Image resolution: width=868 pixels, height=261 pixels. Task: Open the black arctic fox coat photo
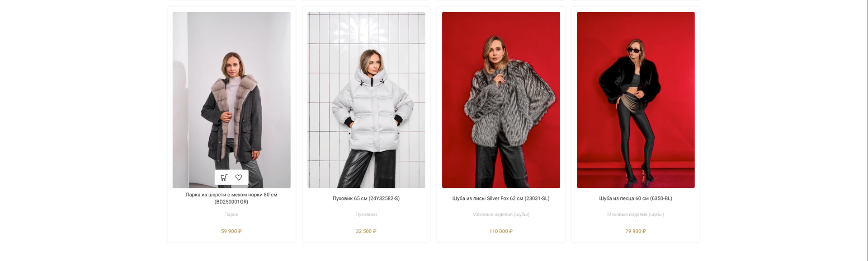coord(636,100)
